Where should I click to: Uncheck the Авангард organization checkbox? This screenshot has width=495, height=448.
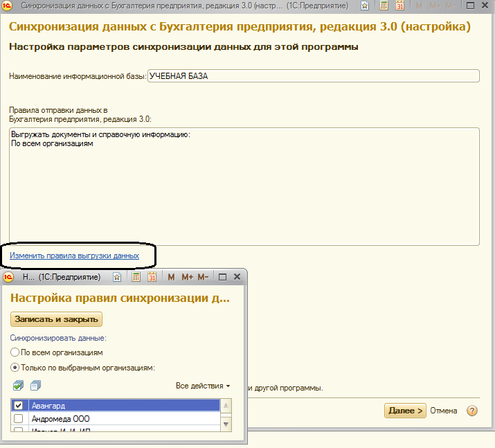(18, 405)
